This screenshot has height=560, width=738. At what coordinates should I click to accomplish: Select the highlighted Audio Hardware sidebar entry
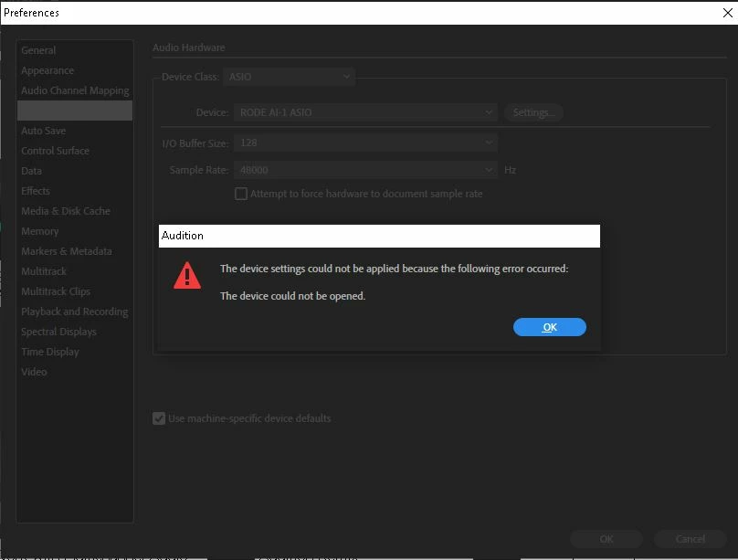(75, 111)
